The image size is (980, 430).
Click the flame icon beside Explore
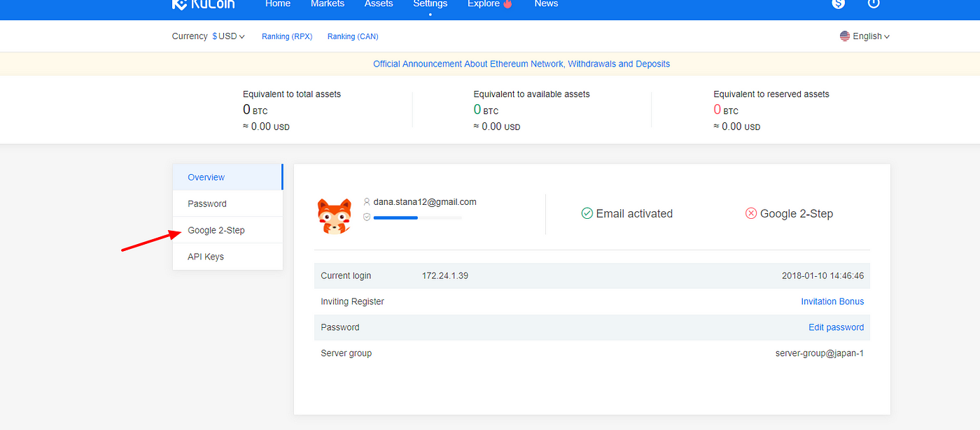pos(507,3)
